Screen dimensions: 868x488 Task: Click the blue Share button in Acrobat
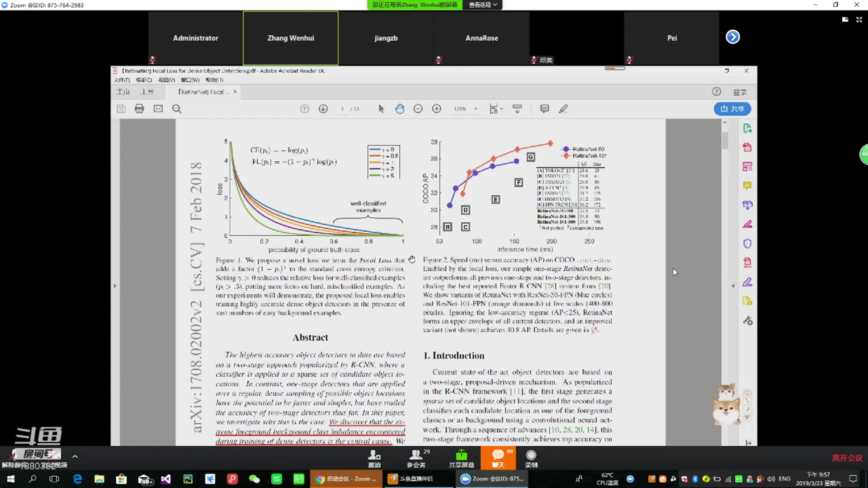[x=732, y=109]
